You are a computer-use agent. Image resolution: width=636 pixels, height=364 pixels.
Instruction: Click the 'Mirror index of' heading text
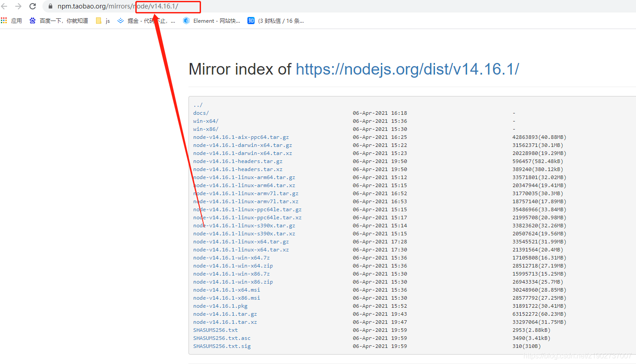click(240, 69)
